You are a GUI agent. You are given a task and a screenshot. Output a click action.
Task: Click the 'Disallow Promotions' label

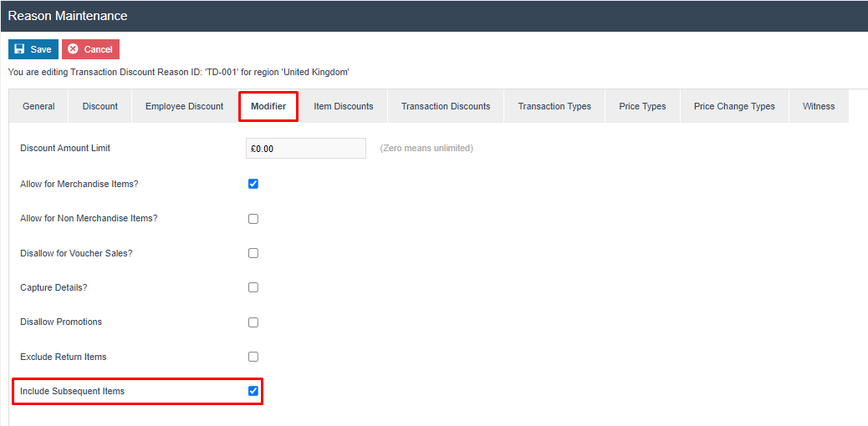click(x=61, y=322)
